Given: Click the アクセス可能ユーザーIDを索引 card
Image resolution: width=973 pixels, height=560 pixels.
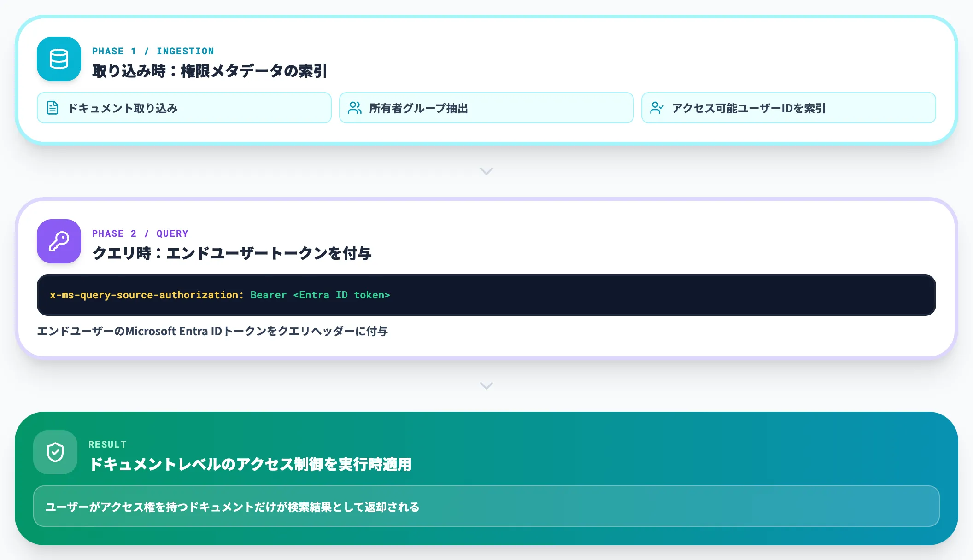Looking at the screenshot, I should tap(788, 108).
